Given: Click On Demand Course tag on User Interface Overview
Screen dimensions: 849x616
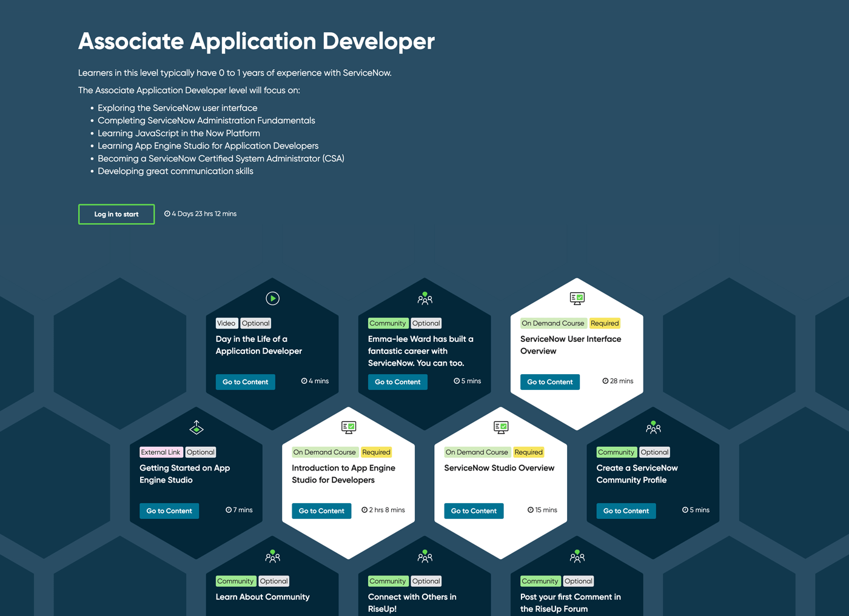Looking at the screenshot, I should 553,323.
